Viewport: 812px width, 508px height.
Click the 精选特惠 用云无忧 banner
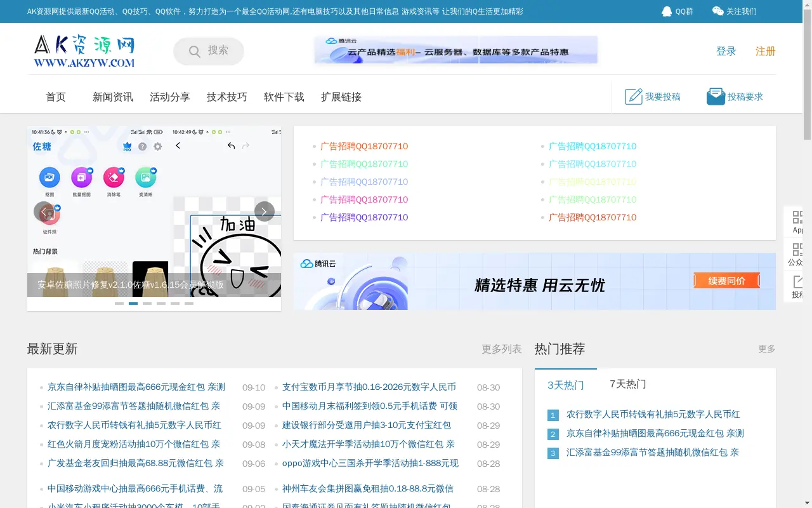click(535, 281)
